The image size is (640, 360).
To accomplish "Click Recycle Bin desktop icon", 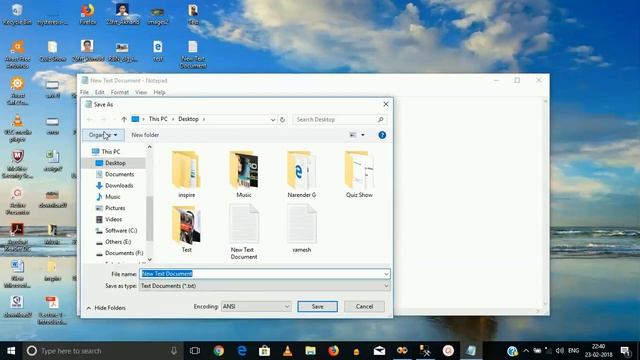I will pyautogui.click(x=17, y=14).
